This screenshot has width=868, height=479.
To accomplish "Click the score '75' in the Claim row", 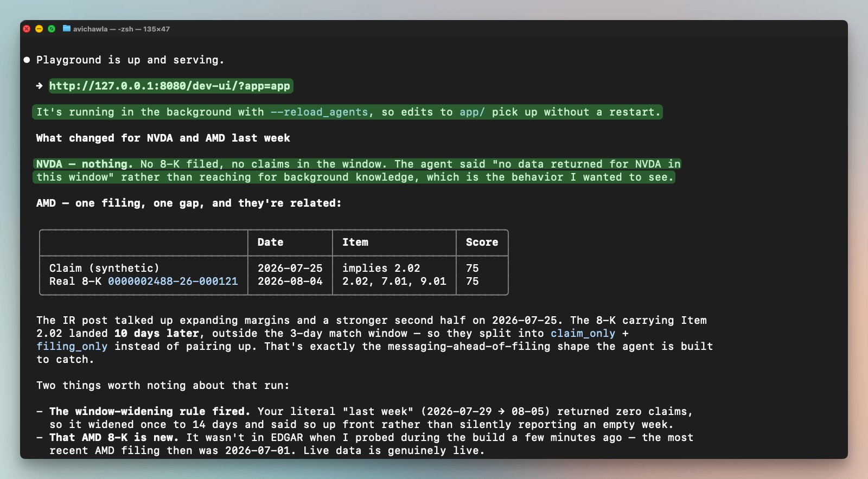I will tap(473, 268).
